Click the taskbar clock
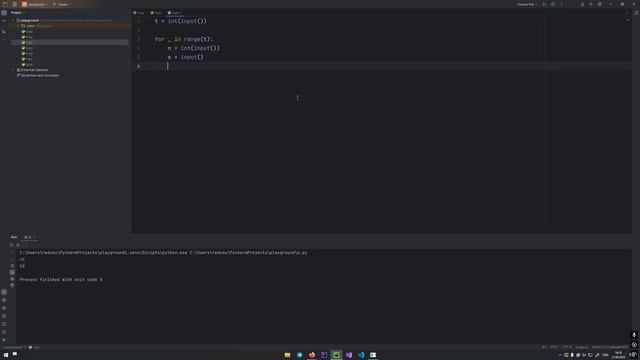The height and width of the screenshot is (360, 640). click(618, 355)
